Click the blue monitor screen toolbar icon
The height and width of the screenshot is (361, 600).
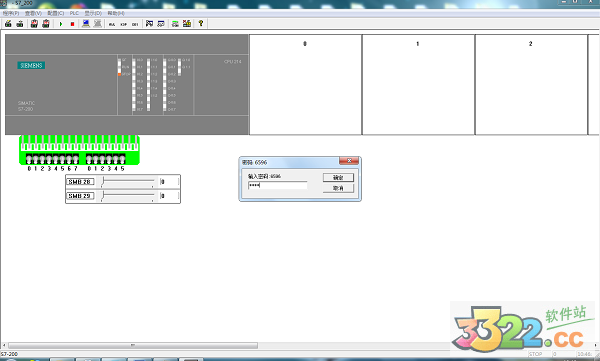(x=86, y=23)
